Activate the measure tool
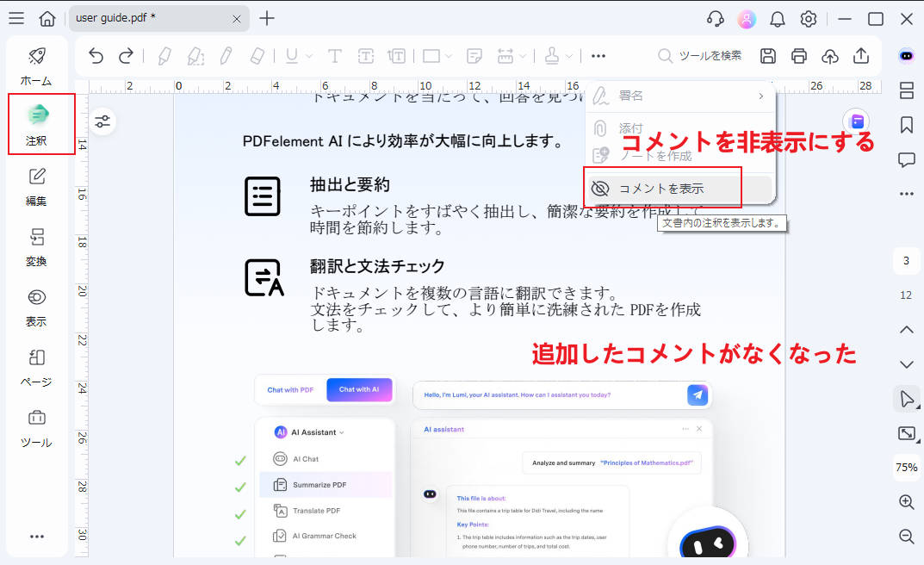This screenshot has width=924, height=565. tap(507, 55)
